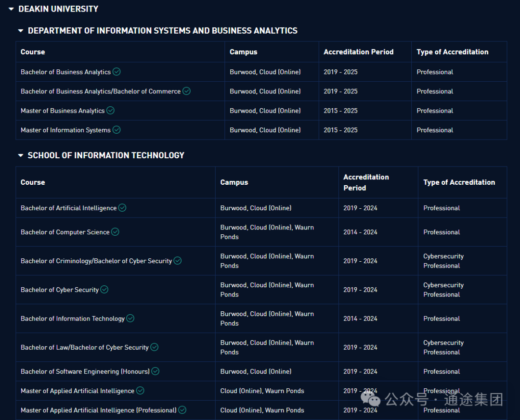Open the Bachelor of Artificial Intelligence course
This screenshot has width=520, height=420.
pyautogui.click(x=69, y=208)
